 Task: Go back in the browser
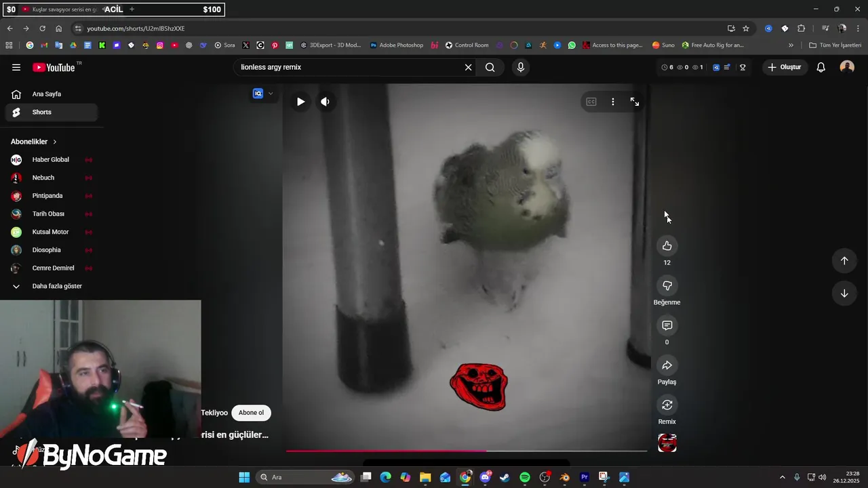[x=9, y=28]
